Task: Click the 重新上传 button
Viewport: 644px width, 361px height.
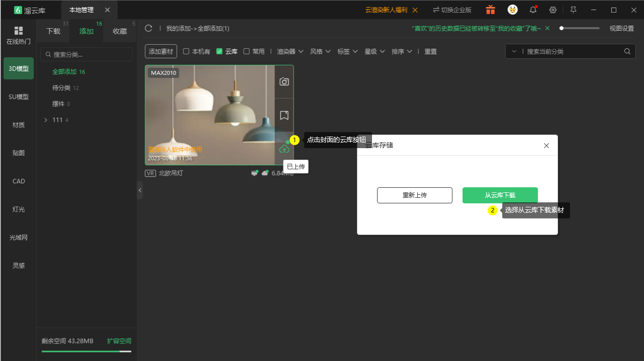Action: [x=415, y=195]
